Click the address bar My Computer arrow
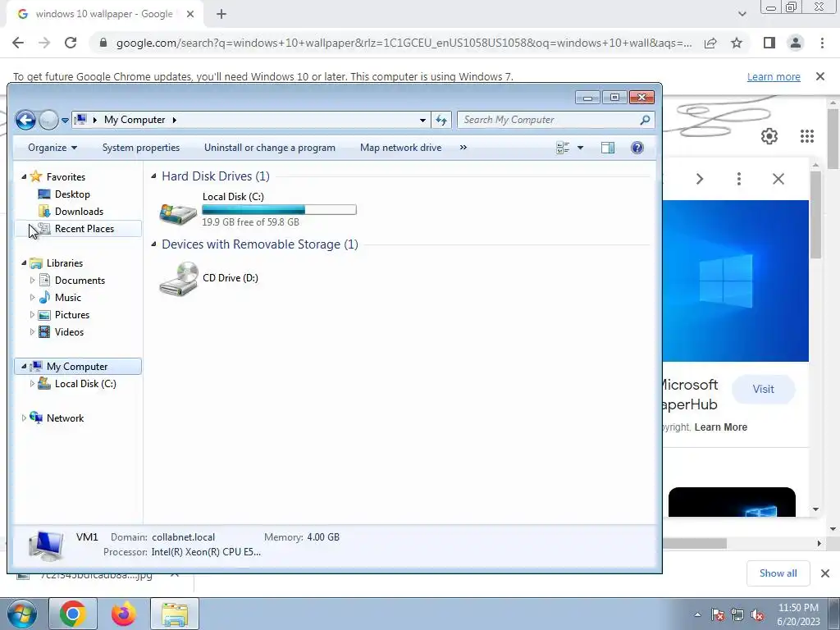Viewport: 840px width, 630px height. click(175, 120)
